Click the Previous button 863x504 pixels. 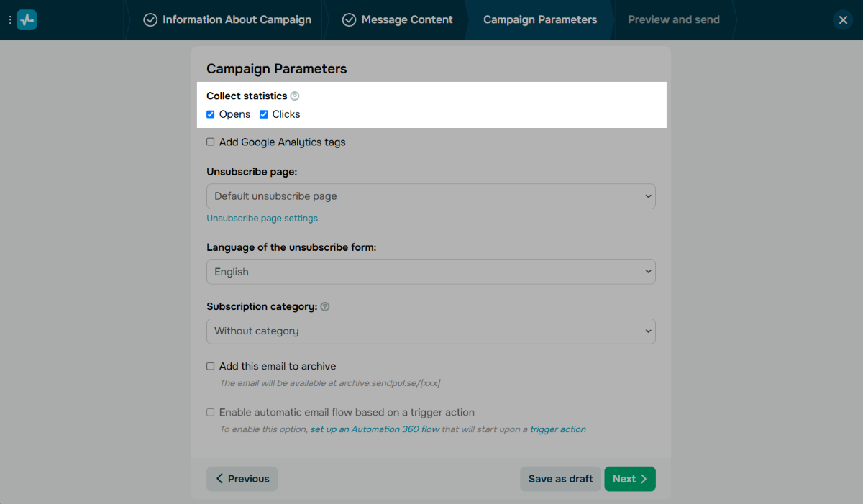(x=242, y=479)
